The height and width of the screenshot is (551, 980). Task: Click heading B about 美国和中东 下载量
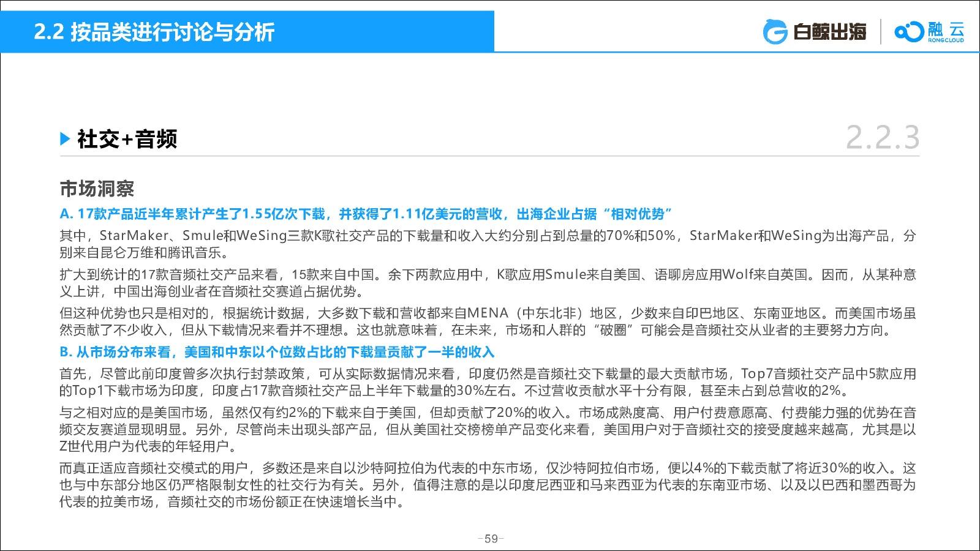[277, 352]
